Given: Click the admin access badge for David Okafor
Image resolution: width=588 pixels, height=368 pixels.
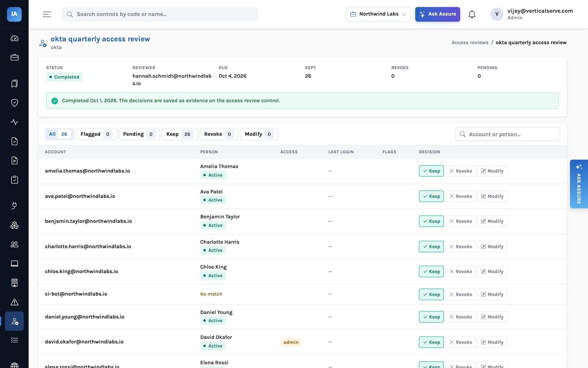Looking at the screenshot, I should [x=291, y=342].
